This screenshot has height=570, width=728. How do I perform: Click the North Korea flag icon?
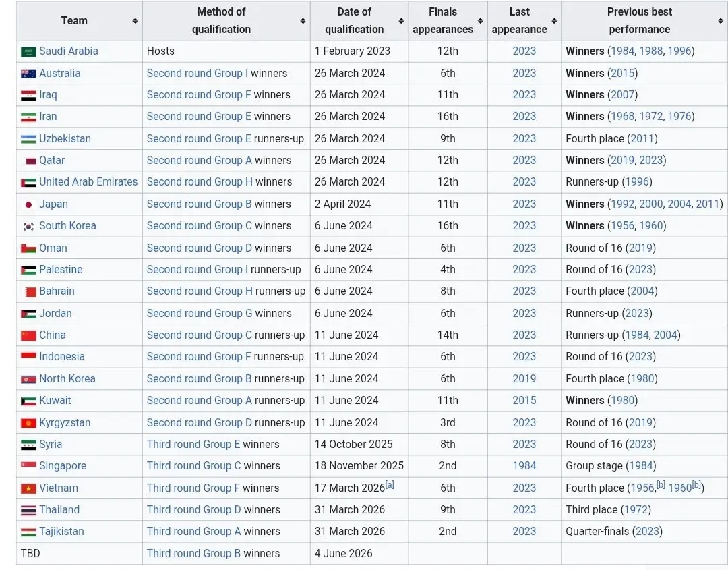(x=28, y=379)
